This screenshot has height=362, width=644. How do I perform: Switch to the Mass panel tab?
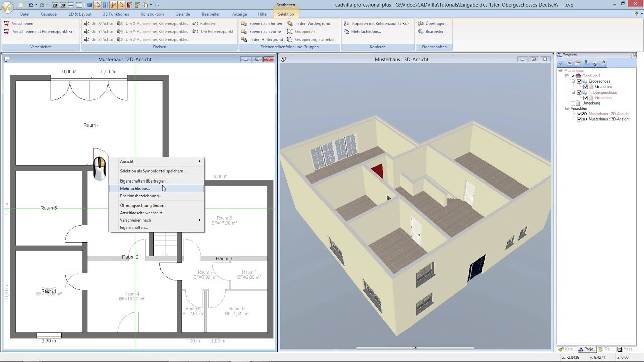626,349
